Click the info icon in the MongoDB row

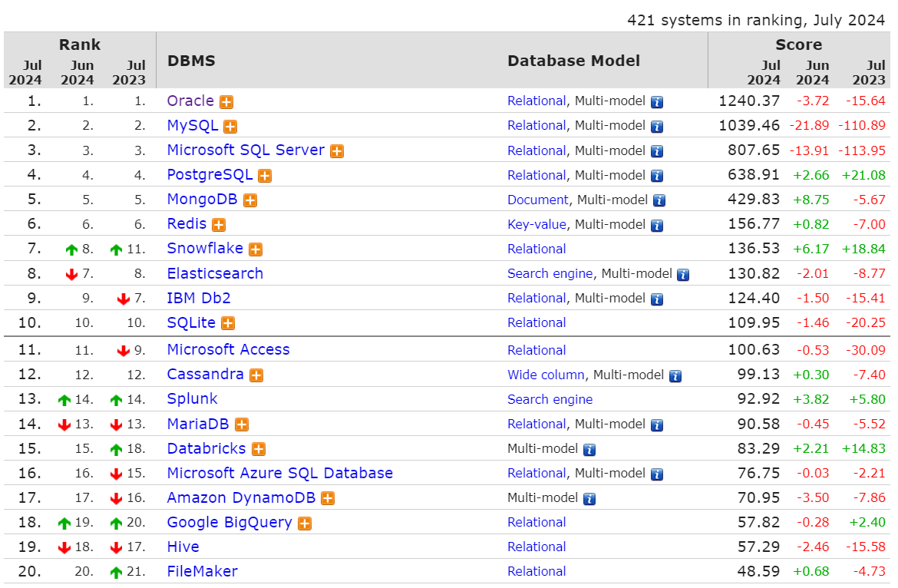[659, 200]
